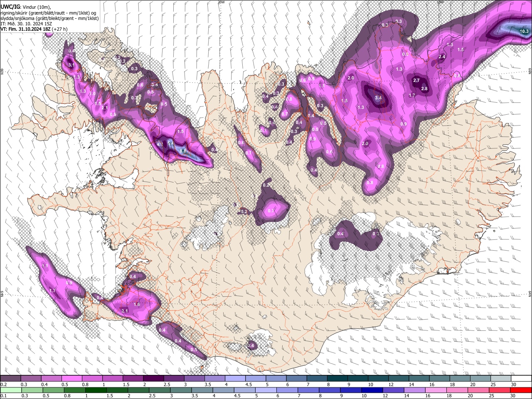Image resolution: width=532 pixels, height=399 pixels.
Task: Click the dark blue 10 swatch in rain legend
Action: (x=371, y=390)
